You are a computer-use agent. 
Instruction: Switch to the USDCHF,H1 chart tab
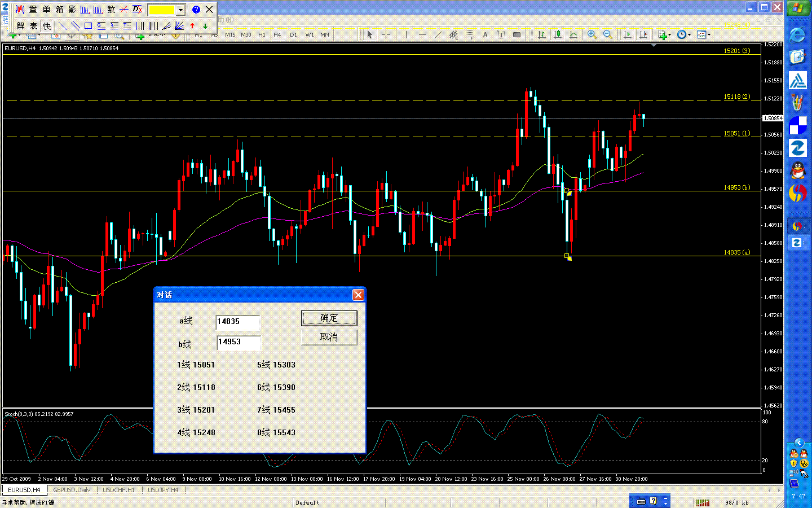[x=118, y=490]
